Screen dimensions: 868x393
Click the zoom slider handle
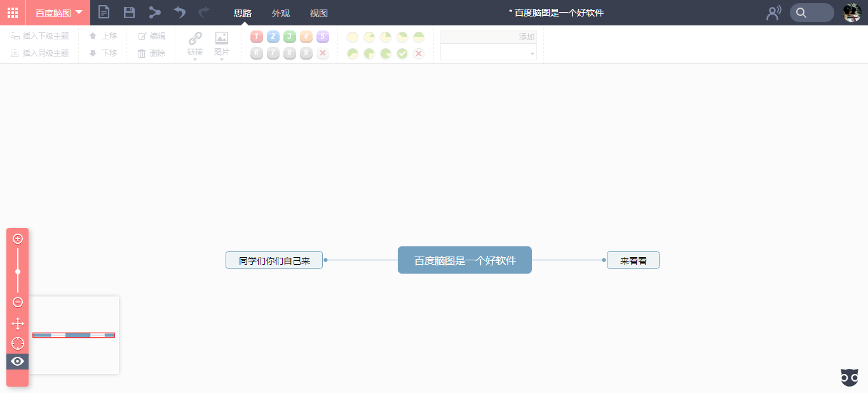click(x=18, y=272)
